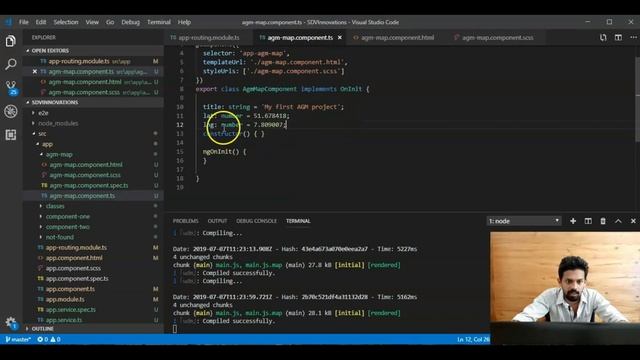This screenshot has height=360, width=640.
Task: Open the Debug view in activity bar
Action: click(x=11, y=111)
